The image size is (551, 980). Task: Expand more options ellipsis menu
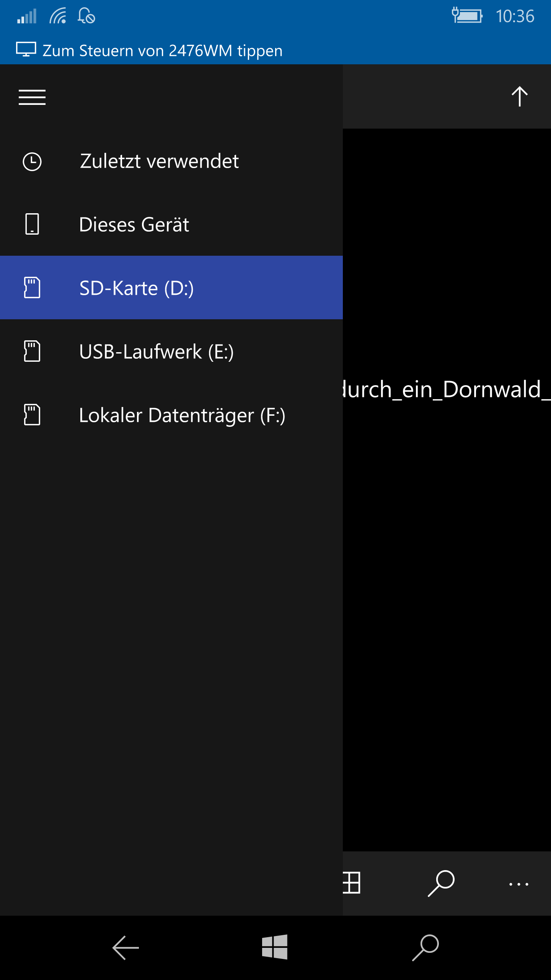519,884
